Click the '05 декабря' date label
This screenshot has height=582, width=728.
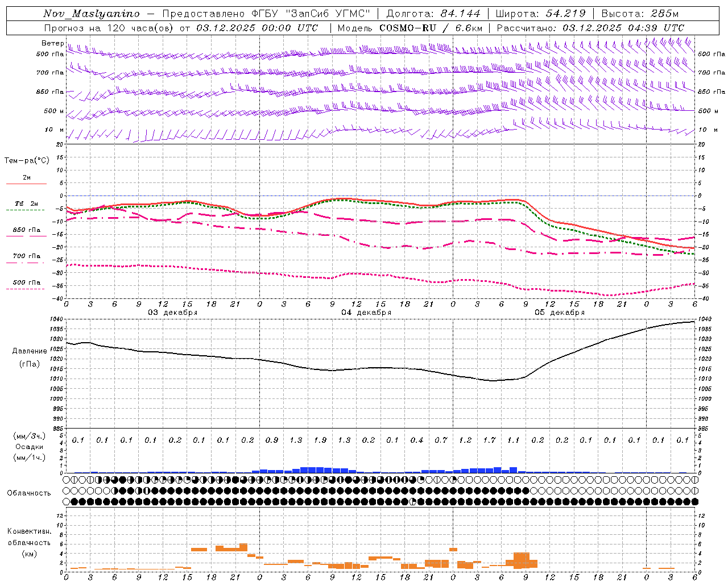tap(560, 313)
